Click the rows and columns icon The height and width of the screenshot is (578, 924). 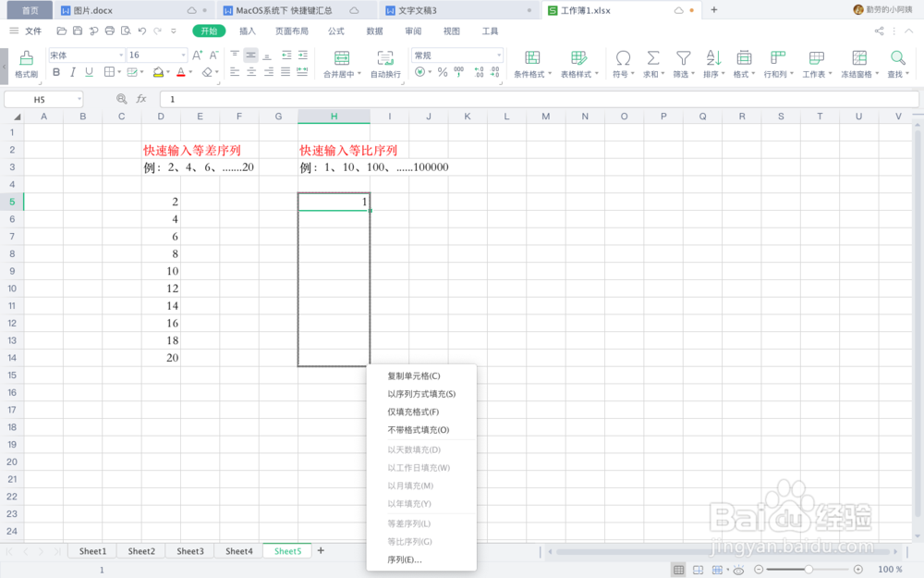778,57
